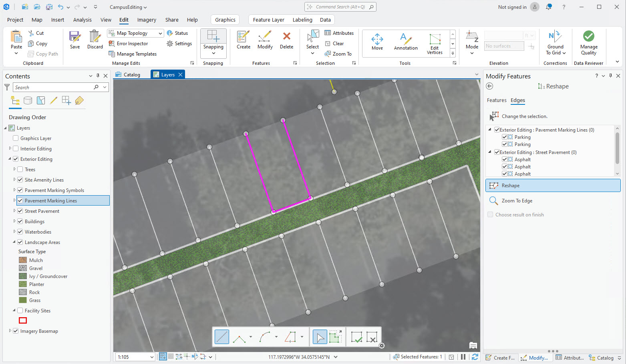Screen dimensions: 626x364
Task: Focus the Command Search box
Action: (340, 7)
